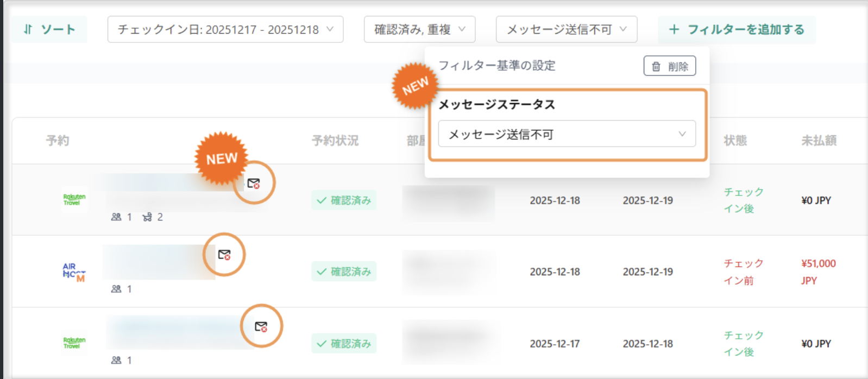Open the チェックイン日 date range filter
This screenshot has width=868, height=379.
click(225, 29)
